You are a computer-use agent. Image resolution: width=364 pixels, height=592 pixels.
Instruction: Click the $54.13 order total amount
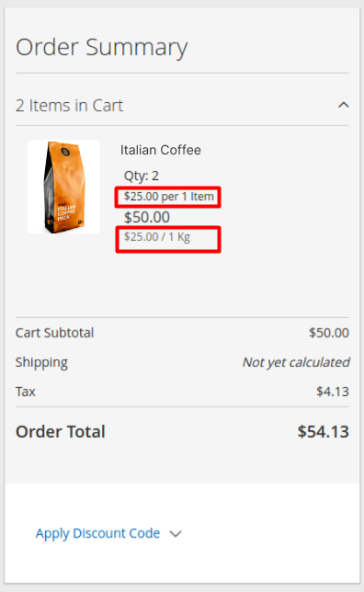click(324, 432)
